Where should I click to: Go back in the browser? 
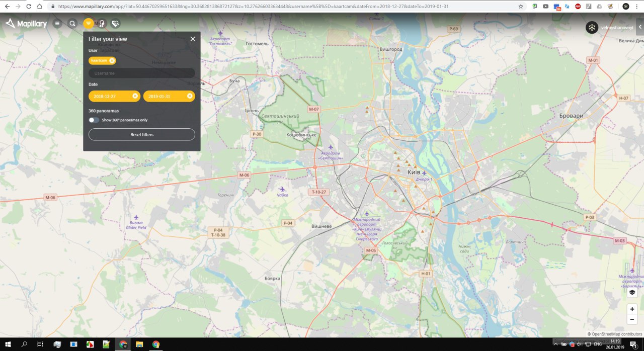point(7,6)
